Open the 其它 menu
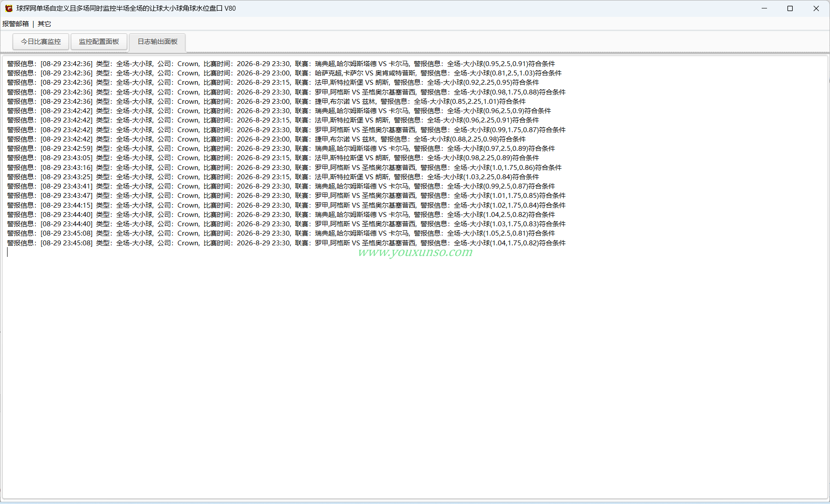 point(44,24)
